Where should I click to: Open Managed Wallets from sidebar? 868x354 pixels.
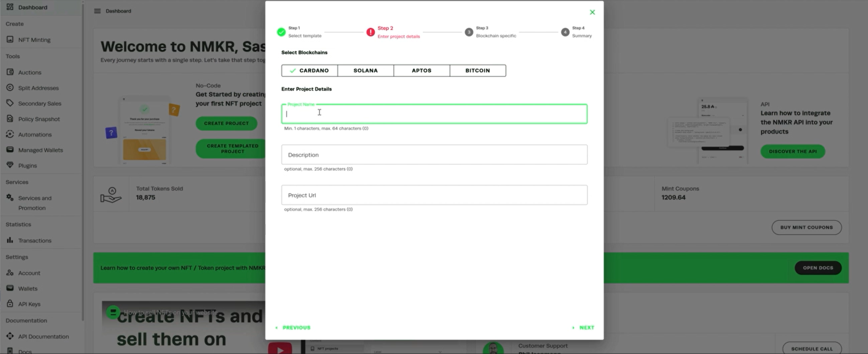[x=40, y=150]
